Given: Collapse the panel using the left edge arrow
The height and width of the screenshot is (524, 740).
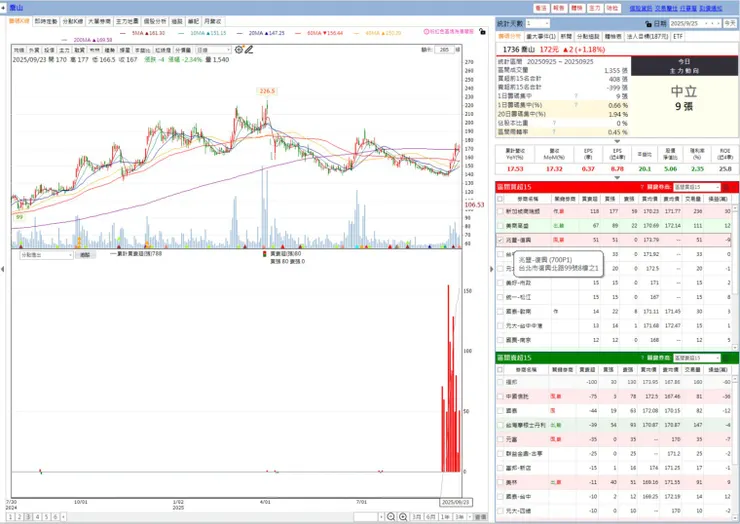Looking at the screenshot, I should [x=3, y=269].
